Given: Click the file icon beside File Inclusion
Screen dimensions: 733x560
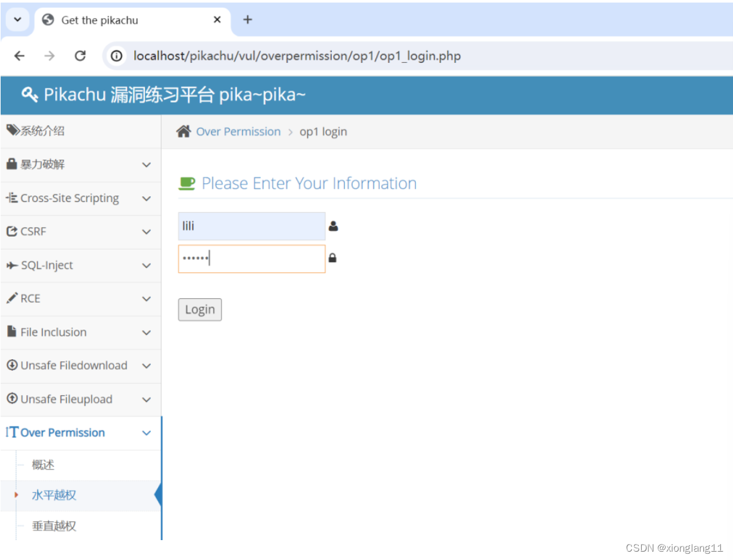Looking at the screenshot, I should tap(12, 331).
